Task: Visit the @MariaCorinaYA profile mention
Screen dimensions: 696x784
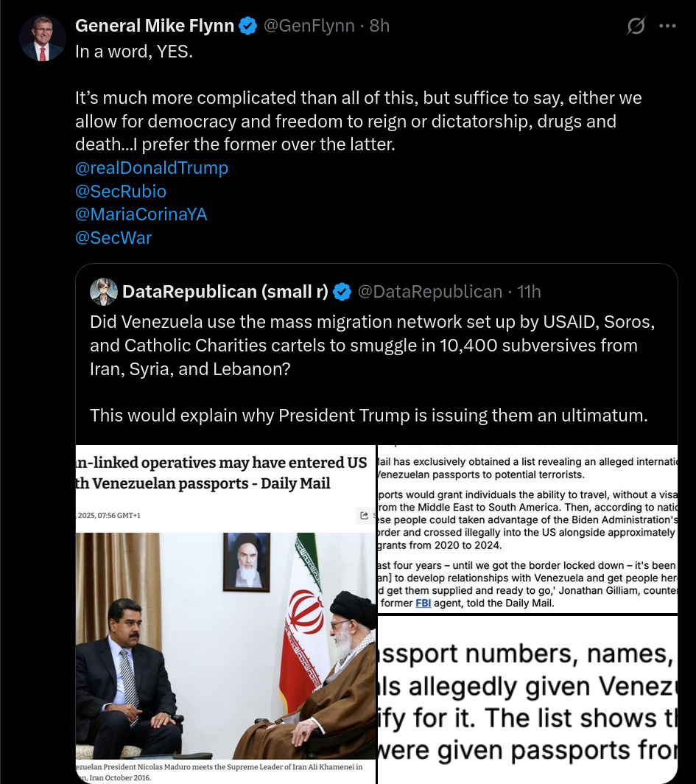Action: point(141,214)
